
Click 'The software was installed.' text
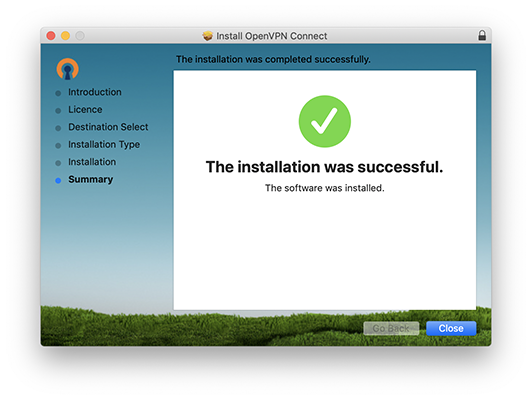[325, 188]
